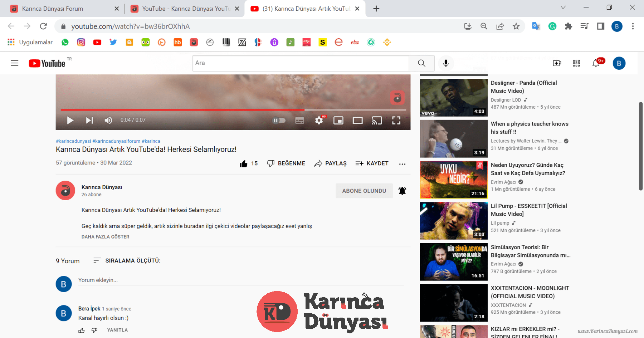Close the Karınca Dünyası Forum tab
Image resolution: width=644 pixels, height=338 pixels.
pos(117,9)
